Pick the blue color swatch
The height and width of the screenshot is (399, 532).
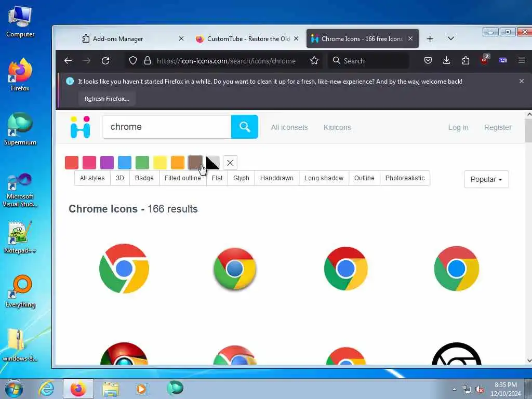[125, 163]
